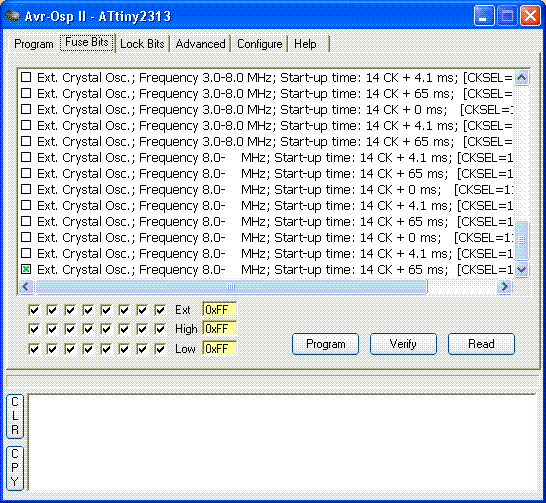Viewport: 546px width, 503px height.
Task: Click the fuse list scroll-down arrow
Action: 521,269
